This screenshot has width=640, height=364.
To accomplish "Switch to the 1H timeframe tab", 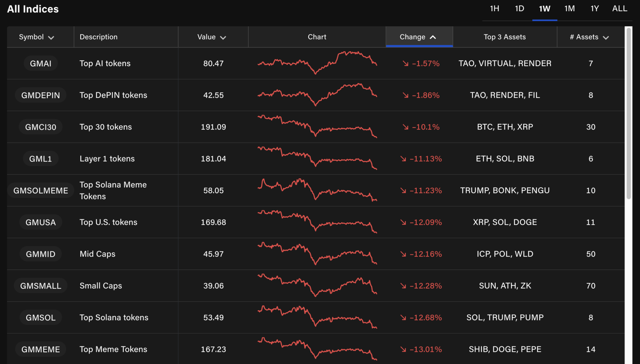I will 494,9.
